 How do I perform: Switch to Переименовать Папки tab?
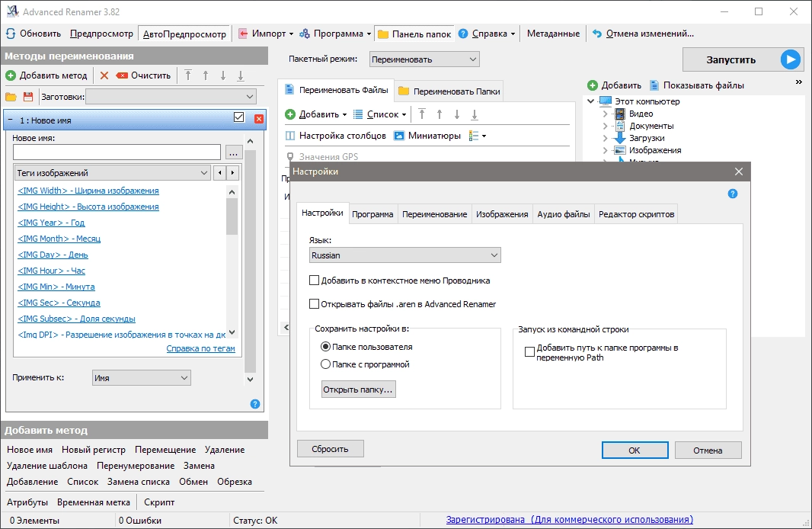coord(449,91)
